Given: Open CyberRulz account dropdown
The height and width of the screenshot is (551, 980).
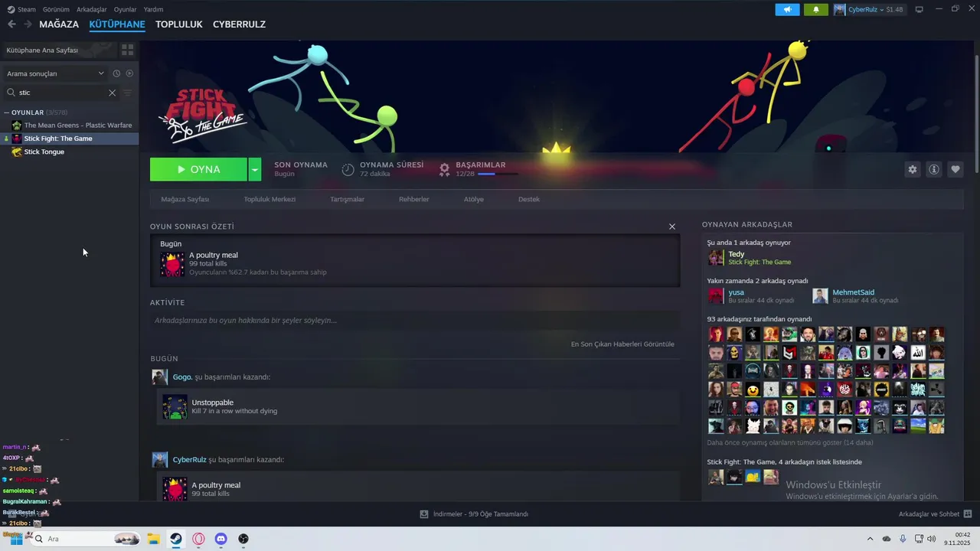Looking at the screenshot, I should pos(868,9).
